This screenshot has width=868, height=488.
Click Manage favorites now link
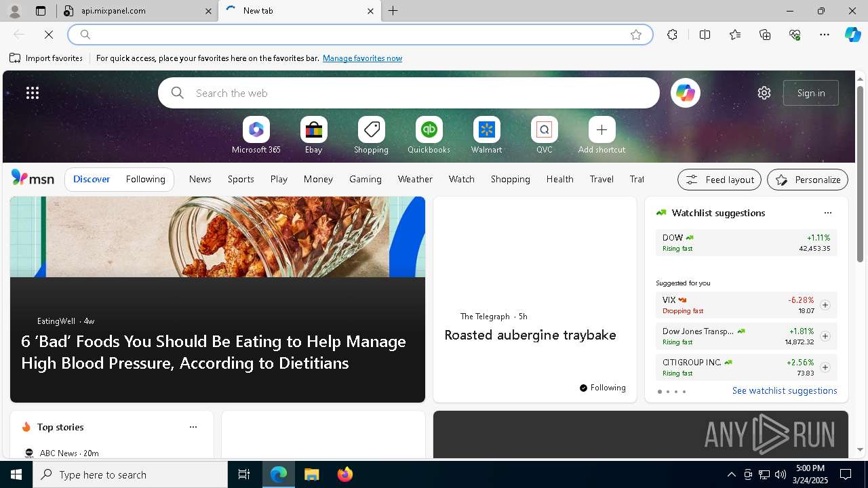coord(362,58)
